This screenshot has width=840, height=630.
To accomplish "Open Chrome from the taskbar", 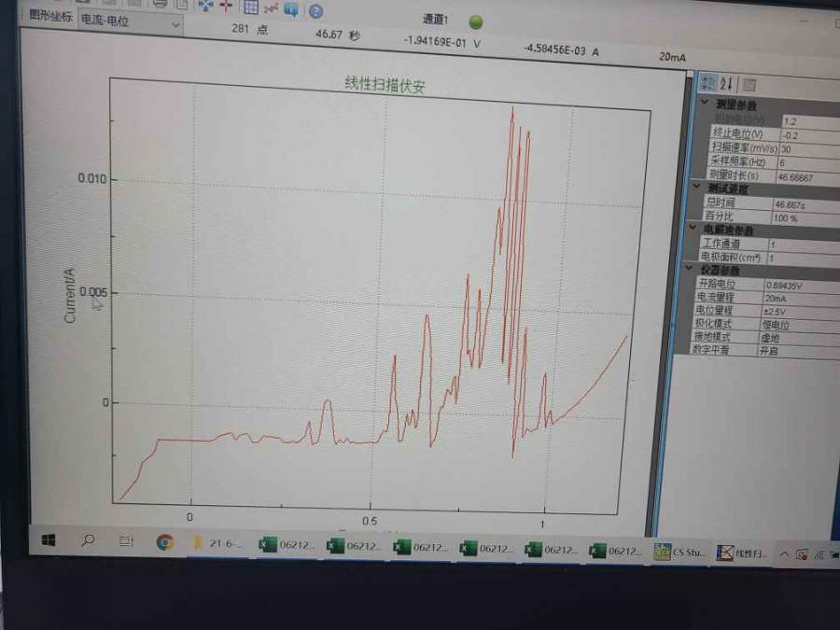I will pos(164,542).
